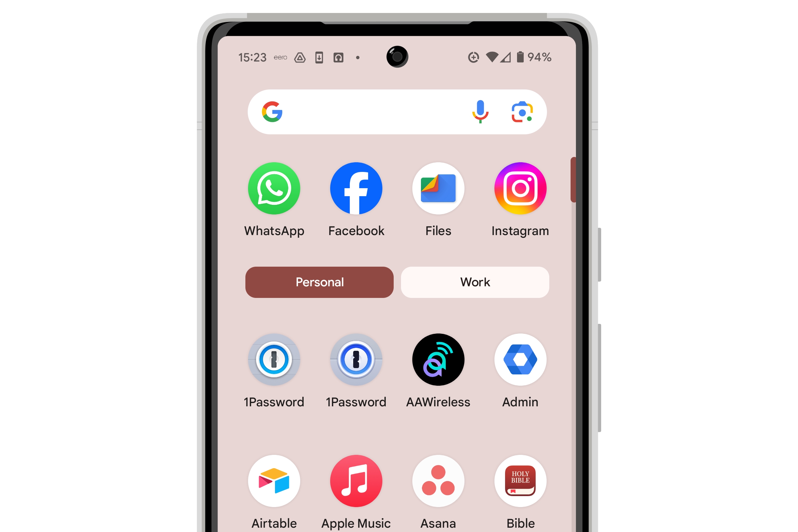This screenshot has height=532, width=798.
Task: Tap eero network status icon
Action: pyautogui.click(x=281, y=57)
